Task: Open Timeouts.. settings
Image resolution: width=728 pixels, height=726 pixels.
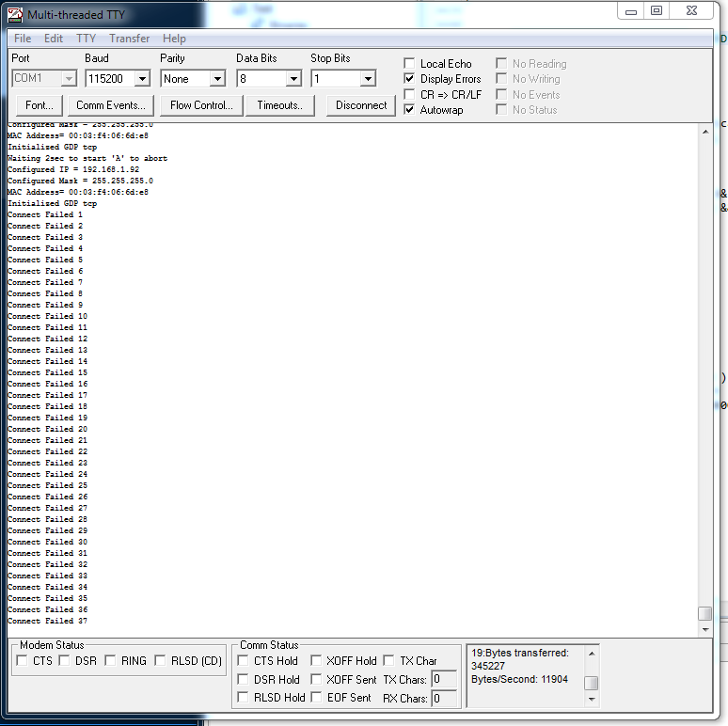Action: tap(280, 105)
